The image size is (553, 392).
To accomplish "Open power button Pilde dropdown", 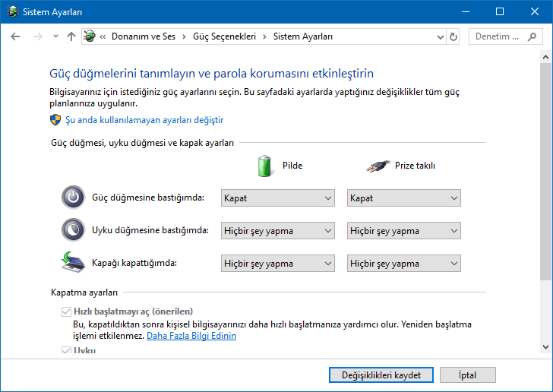I will pyautogui.click(x=278, y=198).
